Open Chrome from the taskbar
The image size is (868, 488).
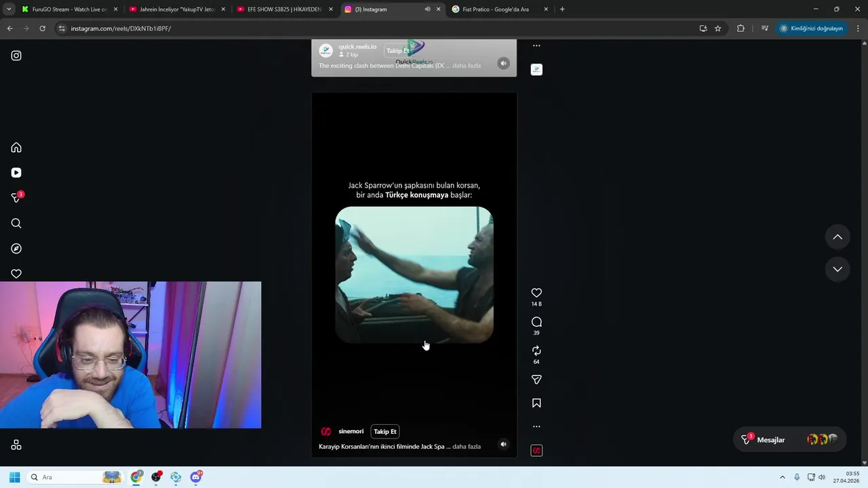click(x=136, y=477)
